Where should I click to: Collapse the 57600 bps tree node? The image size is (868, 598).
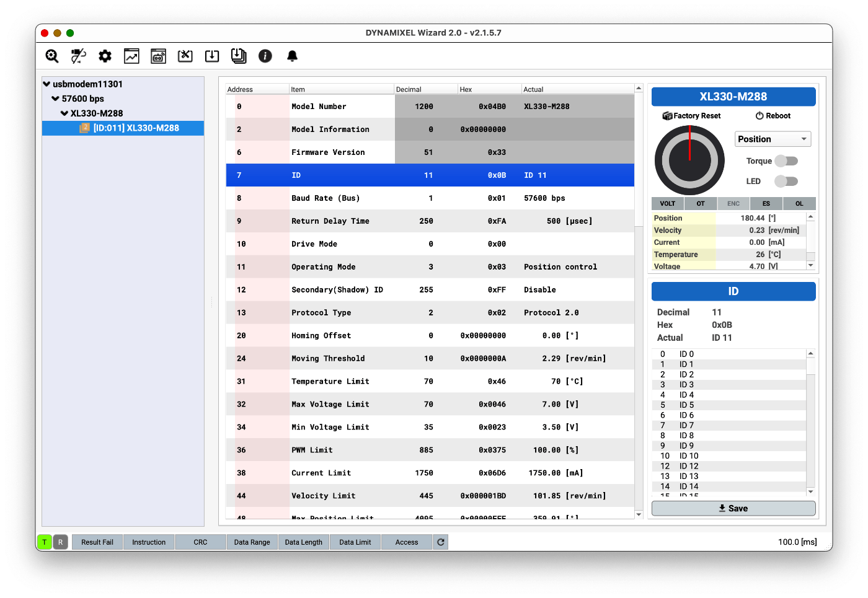55,99
